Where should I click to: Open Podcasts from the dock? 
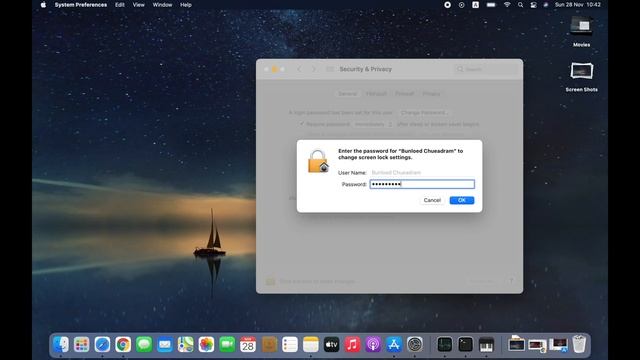[373, 344]
